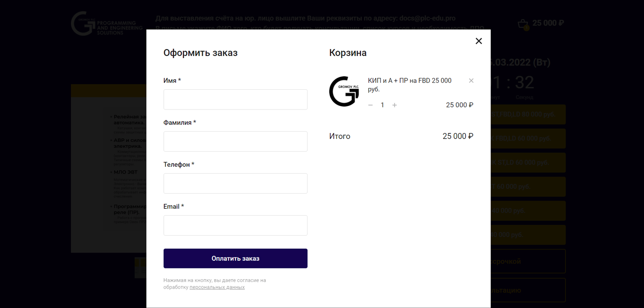Click into the Email field
Image resolution: width=644 pixels, height=308 pixels.
click(235, 226)
